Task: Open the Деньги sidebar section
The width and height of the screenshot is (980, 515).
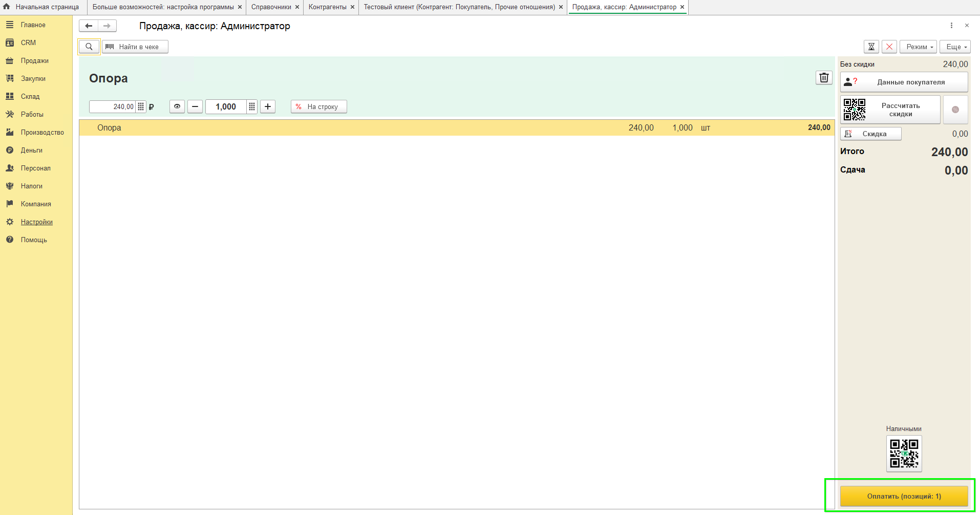Action: tap(31, 150)
